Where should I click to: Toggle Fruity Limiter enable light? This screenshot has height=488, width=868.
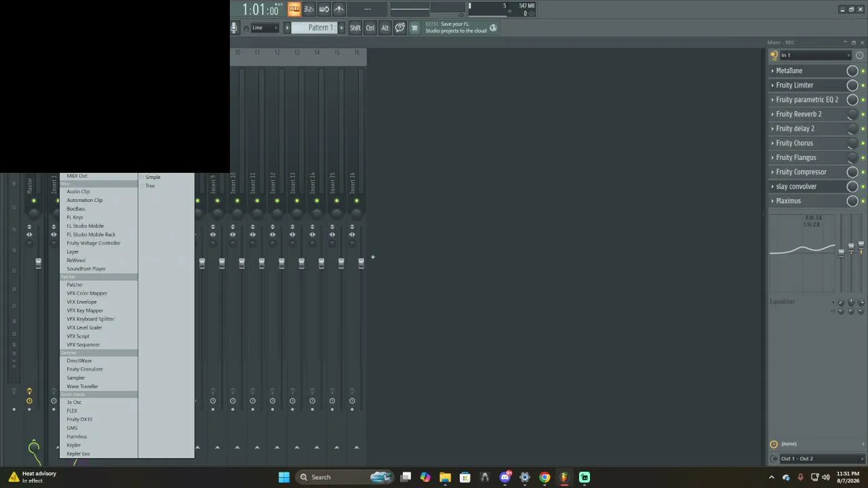(x=863, y=85)
